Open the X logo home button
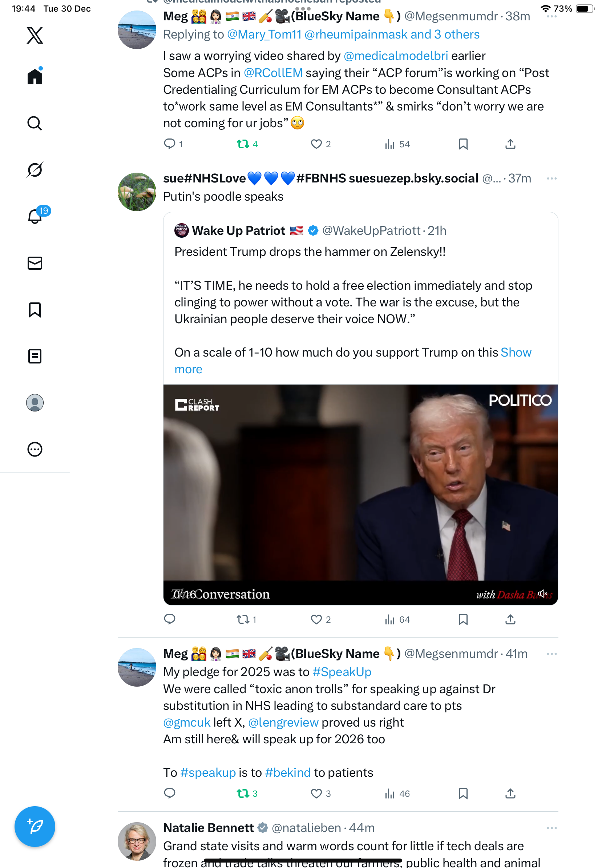This screenshot has height=868, width=606. point(35,36)
